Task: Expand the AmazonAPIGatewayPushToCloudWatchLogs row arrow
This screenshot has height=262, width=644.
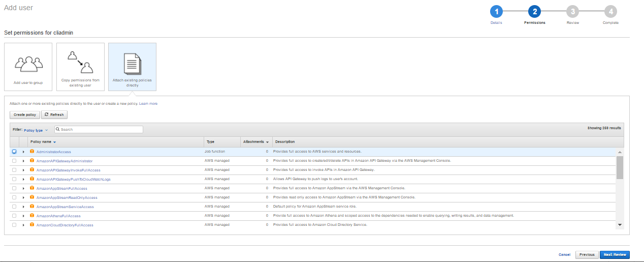Action: coord(23,179)
